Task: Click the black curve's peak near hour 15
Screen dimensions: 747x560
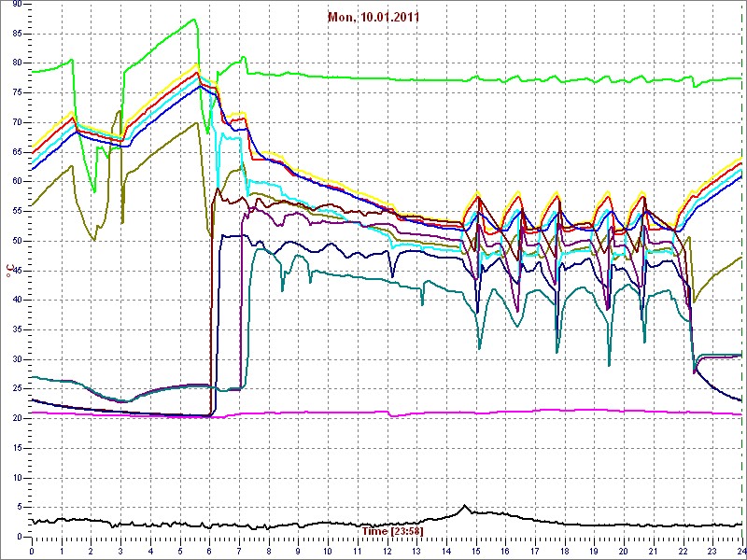Action: point(465,506)
